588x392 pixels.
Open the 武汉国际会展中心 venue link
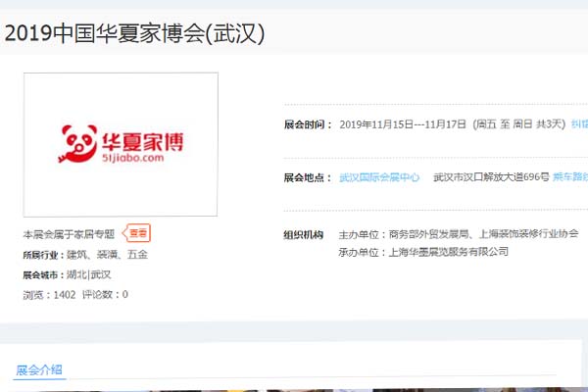[x=379, y=177]
